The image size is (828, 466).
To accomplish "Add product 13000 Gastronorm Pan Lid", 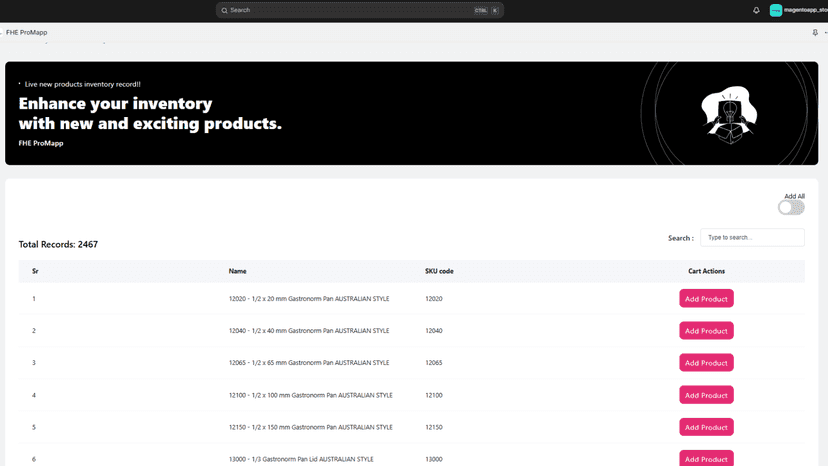I will [x=706, y=458].
